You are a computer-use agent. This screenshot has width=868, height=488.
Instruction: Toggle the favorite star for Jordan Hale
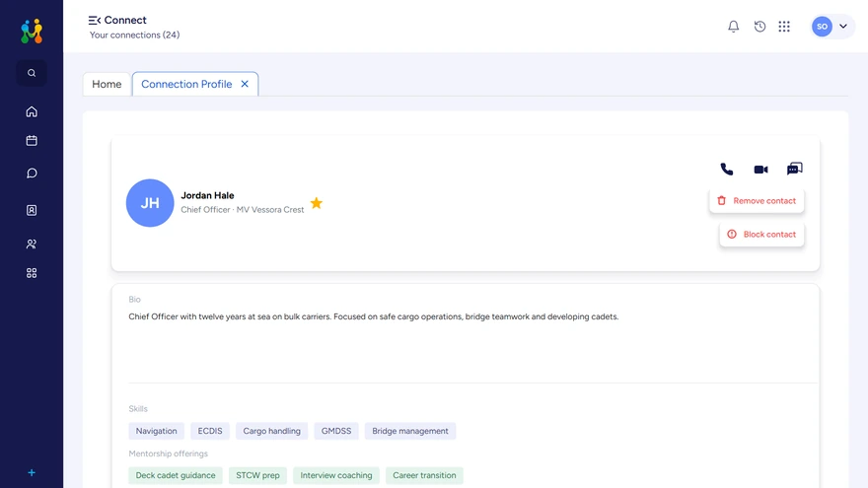(316, 203)
